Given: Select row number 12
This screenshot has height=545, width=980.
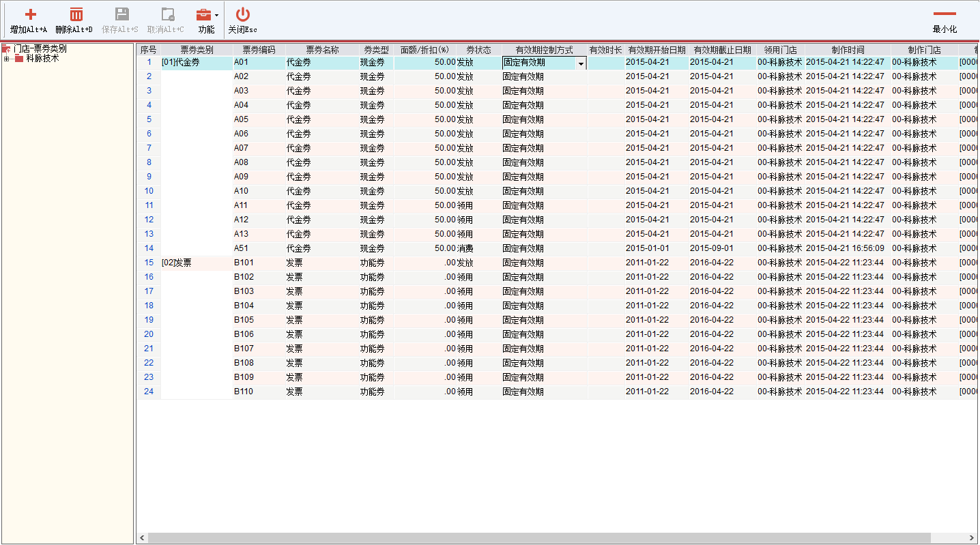Looking at the screenshot, I should click(149, 220).
